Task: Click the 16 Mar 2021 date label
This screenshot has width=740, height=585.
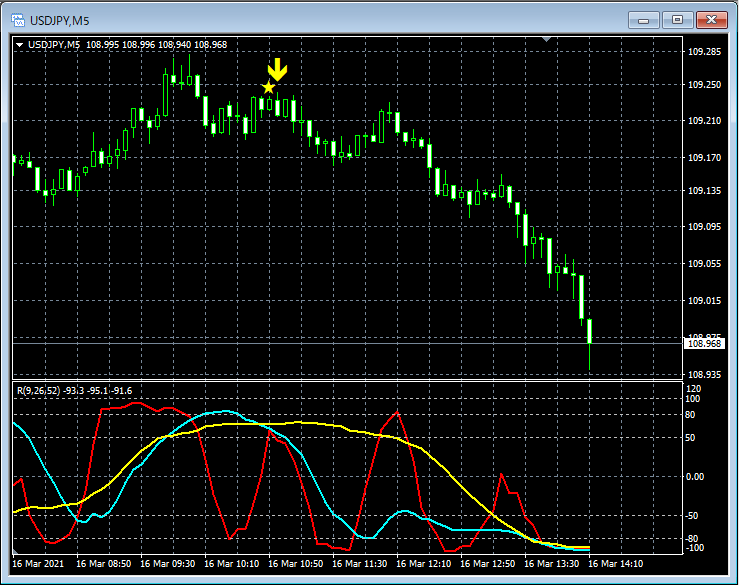Action: click(38, 564)
